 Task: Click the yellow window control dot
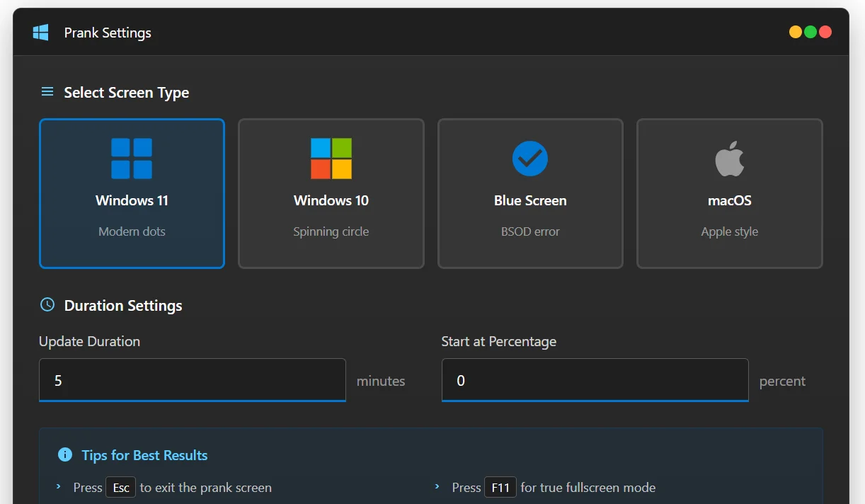point(796,32)
